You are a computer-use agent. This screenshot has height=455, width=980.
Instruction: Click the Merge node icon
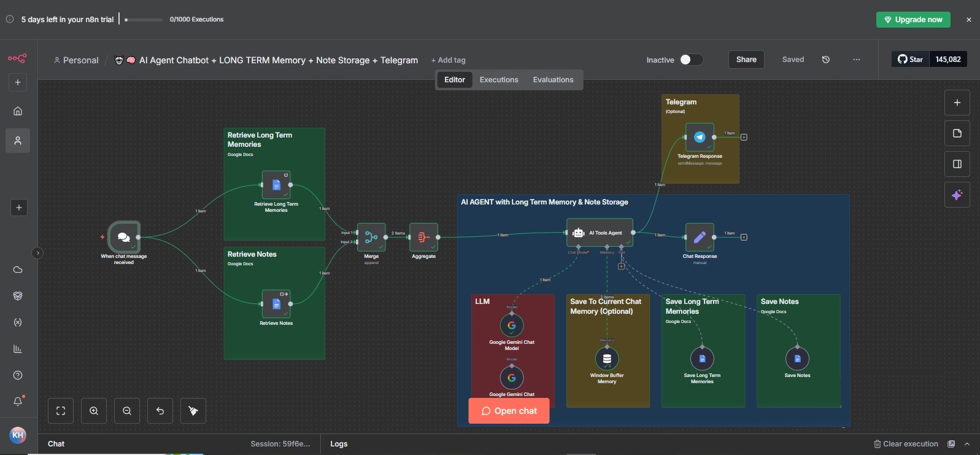(x=371, y=237)
